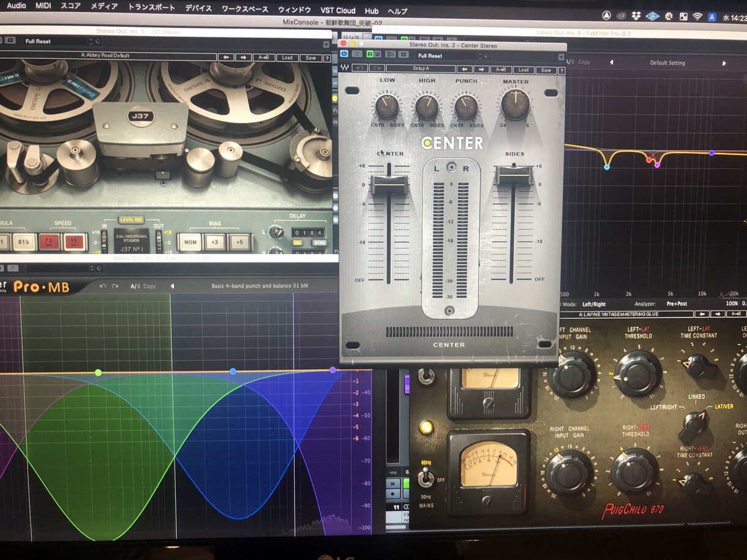This screenshot has width=747, height=560.
Task: Select 15 ips tape speed in J37
Action: tap(73, 242)
